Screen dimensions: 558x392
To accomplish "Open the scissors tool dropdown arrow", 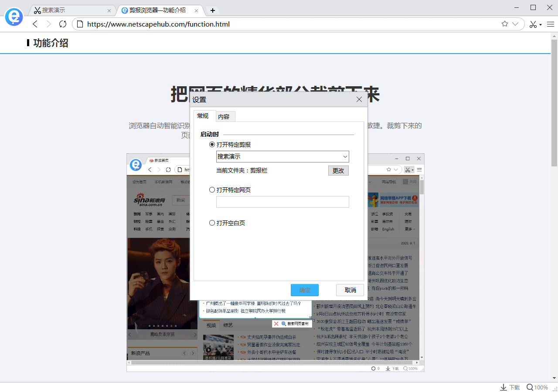I will (541, 25).
